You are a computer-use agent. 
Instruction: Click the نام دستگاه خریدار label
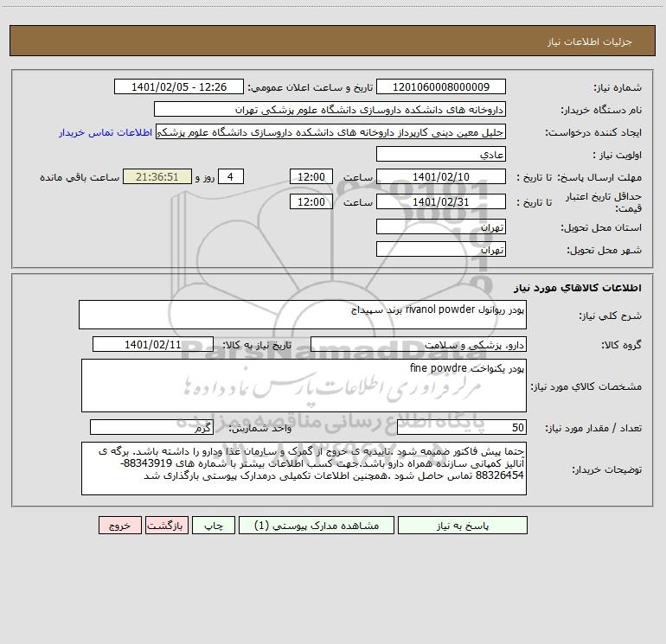[601, 111]
